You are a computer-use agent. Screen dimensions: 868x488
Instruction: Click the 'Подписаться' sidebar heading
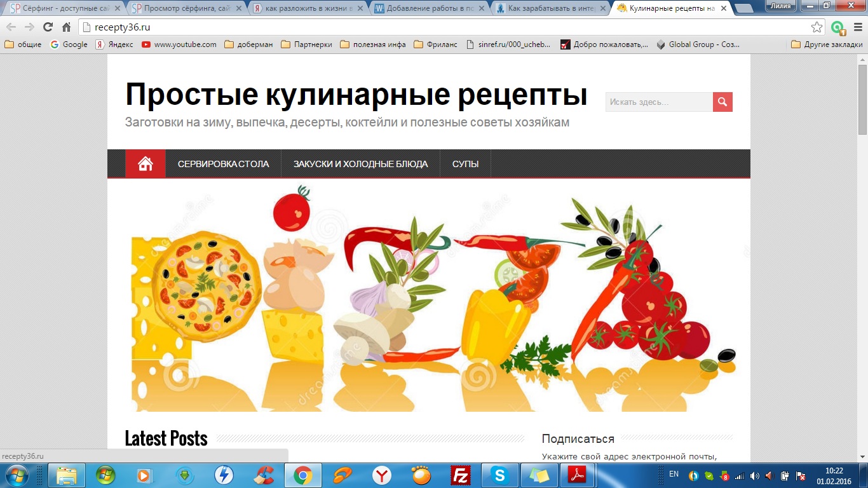578,438
